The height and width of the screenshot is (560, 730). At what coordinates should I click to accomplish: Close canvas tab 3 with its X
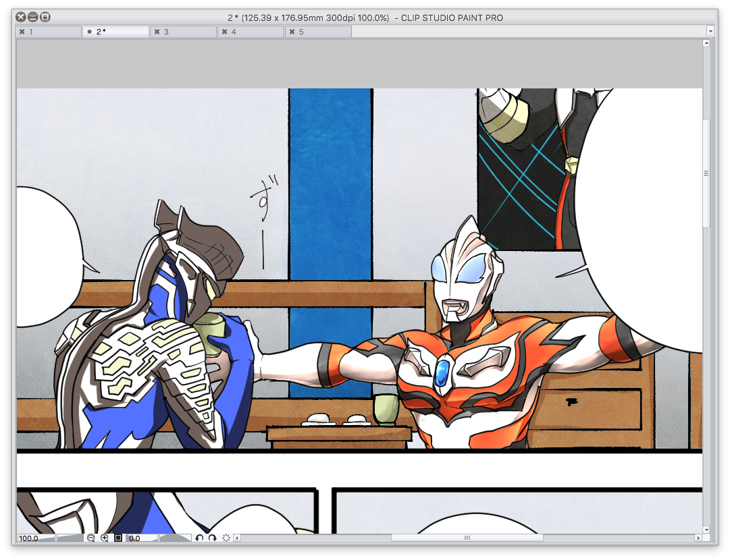(x=157, y=32)
